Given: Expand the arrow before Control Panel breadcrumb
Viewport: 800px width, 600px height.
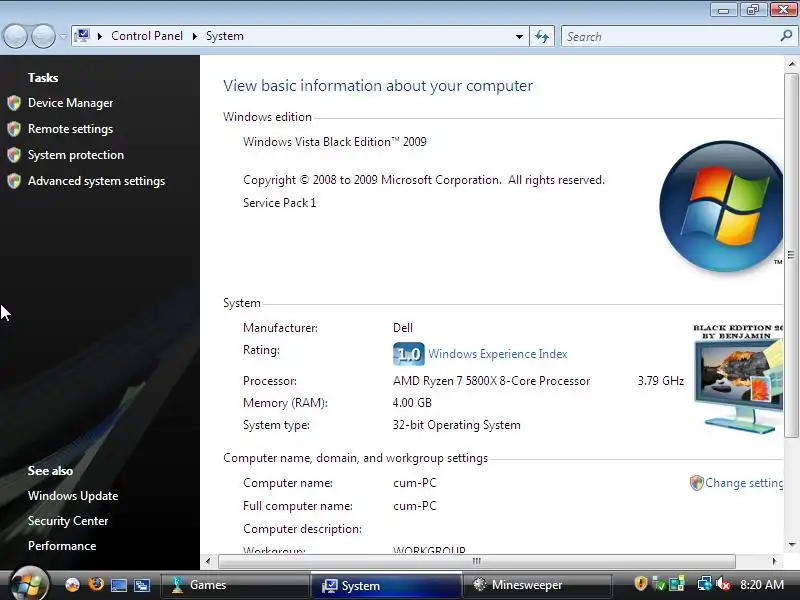Looking at the screenshot, I should [100, 36].
